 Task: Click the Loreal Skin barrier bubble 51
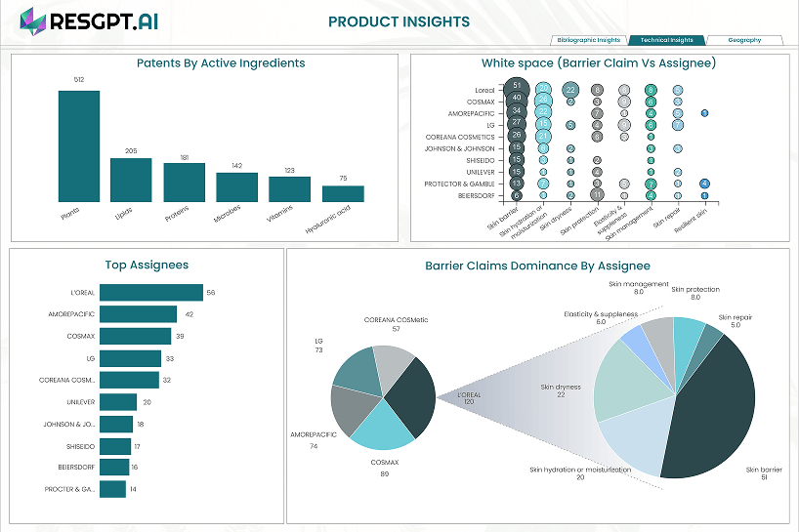(x=517, y=87)
